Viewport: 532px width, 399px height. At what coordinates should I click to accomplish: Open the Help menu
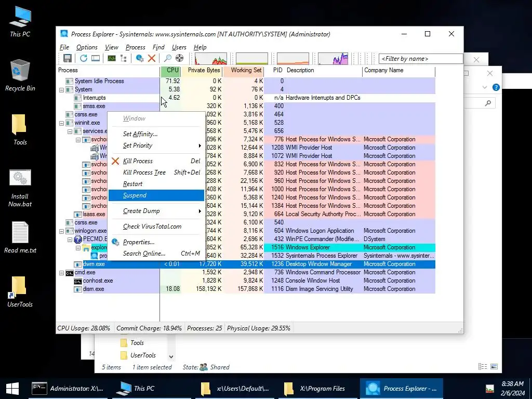point(200,47)
